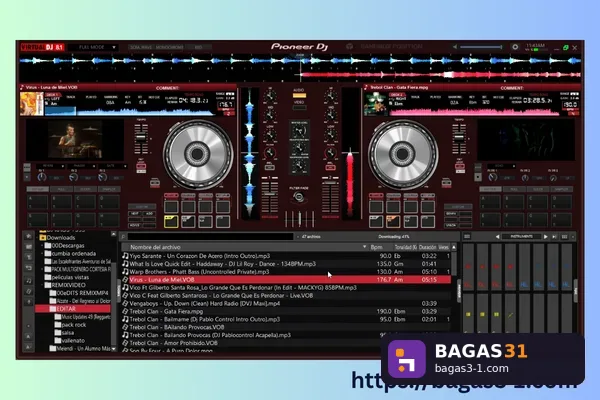The image size is (600, 400).
Task: Open the FULL MODE layout dropdown
Action: click(x=93, y=47)
